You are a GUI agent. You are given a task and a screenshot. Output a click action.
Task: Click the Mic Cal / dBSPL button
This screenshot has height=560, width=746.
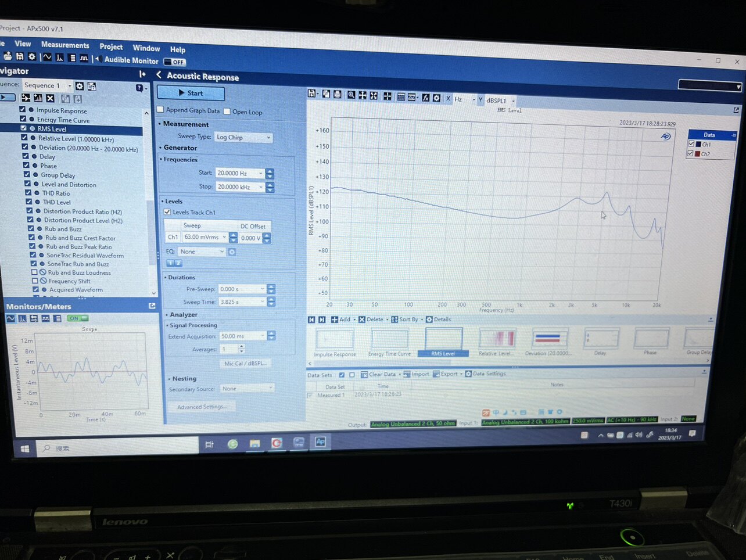tap(245, 364)
